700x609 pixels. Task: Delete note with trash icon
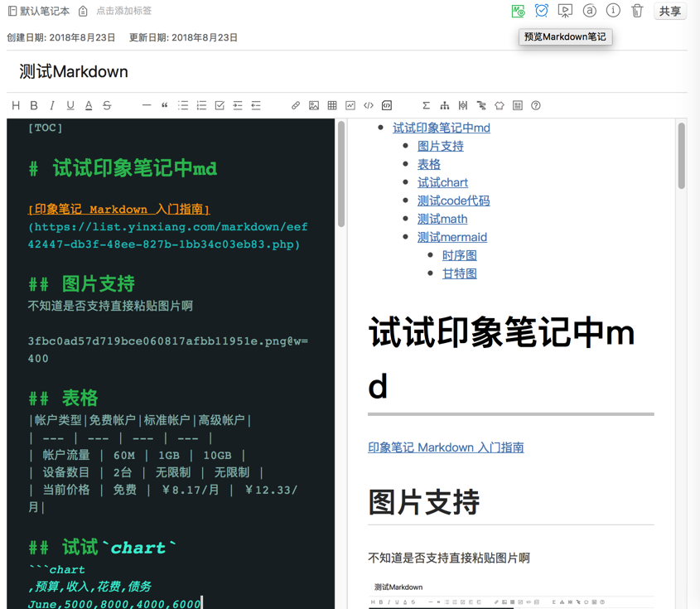coord(637,11)
